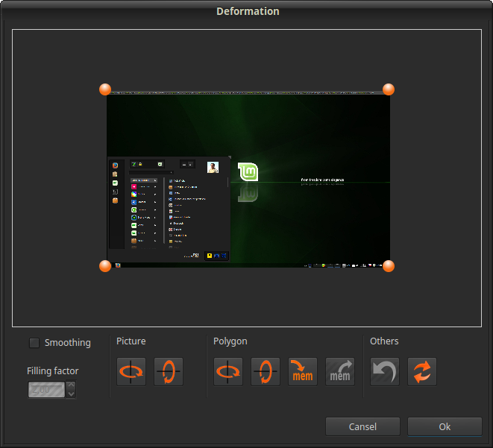Click the Cansel button
The height and width of the screenshot is (448, 493).
coord(362,426)
